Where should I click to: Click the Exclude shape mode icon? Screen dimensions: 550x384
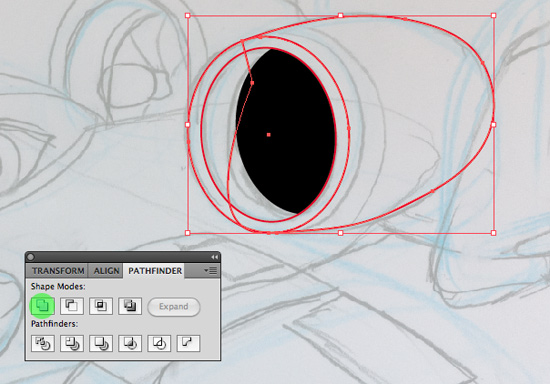130,306
